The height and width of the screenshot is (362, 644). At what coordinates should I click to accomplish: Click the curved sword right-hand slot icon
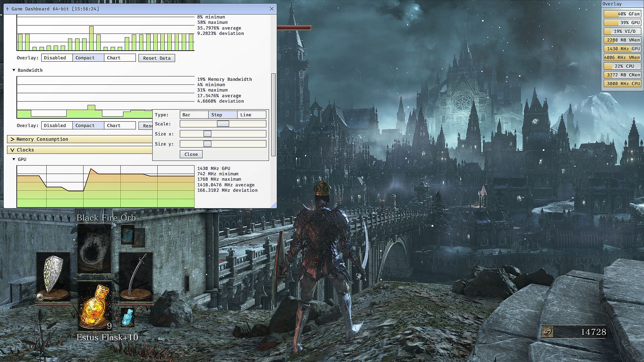click(x=136, y=277)
